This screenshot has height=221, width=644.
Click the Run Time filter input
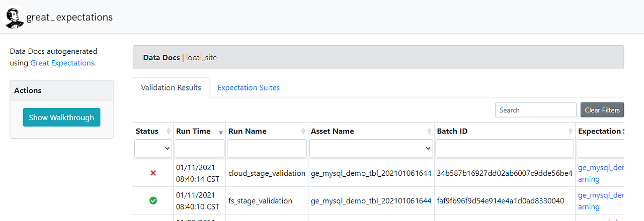pyautogui.click(x=200, y=148)
